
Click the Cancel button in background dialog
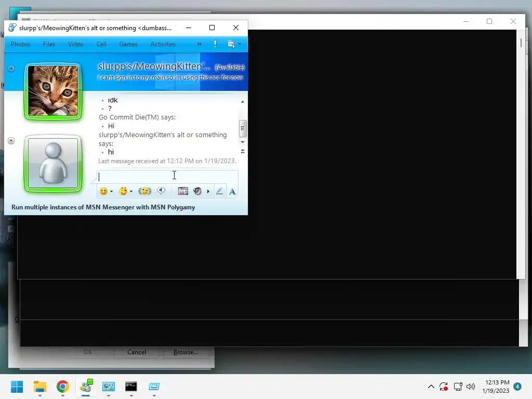pyautogui.click(x=137, y=352)
